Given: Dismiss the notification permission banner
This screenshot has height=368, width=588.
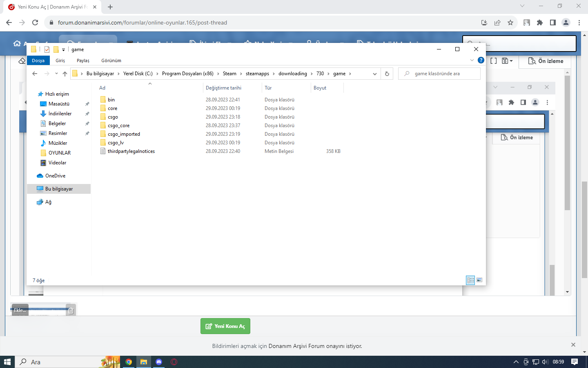Looking at the screenshot, I should point(573,345).
